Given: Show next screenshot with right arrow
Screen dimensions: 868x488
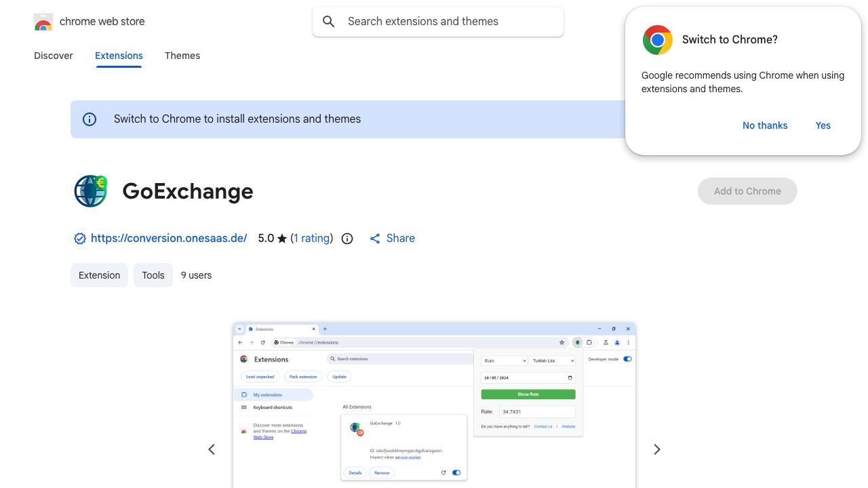Looking at the screenshot, I should (x=656, y=449).
